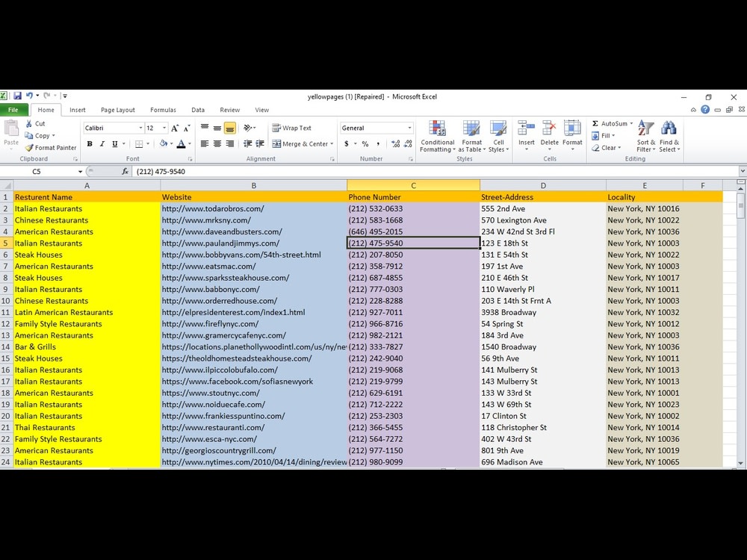Toggle Top Align vertical alignment
747x560 pixels.
click(x=205, y=128)
